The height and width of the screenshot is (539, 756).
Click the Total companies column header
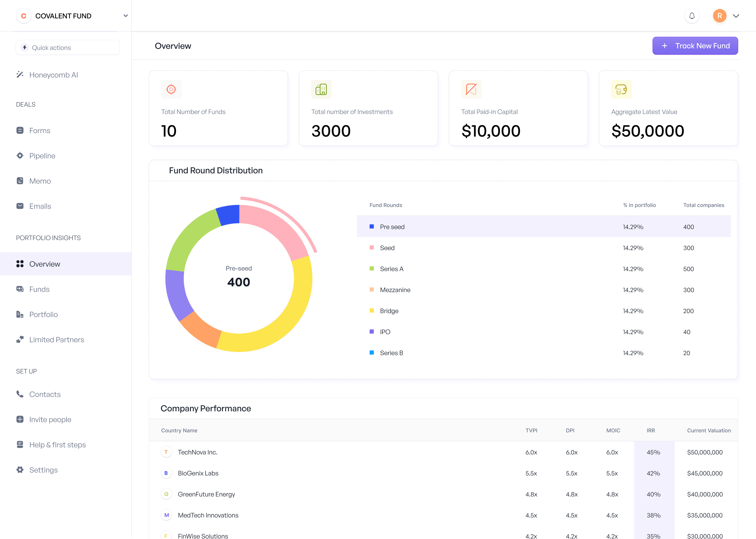[703, 205]
